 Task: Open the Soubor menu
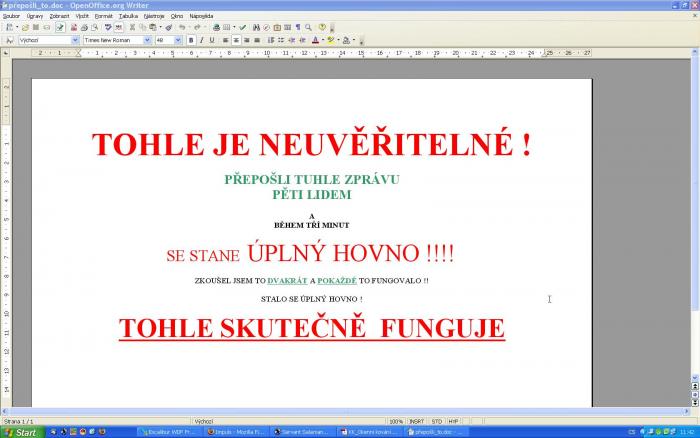(11, 16)
